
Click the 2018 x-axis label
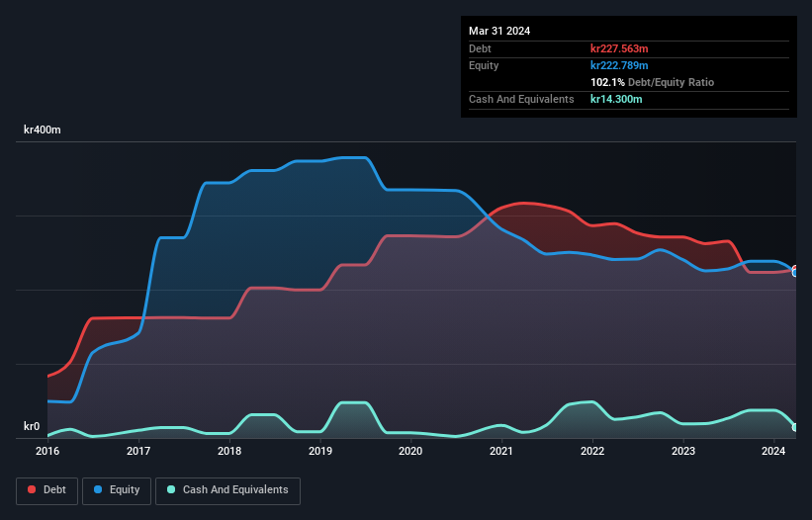(x=229, y=451)
